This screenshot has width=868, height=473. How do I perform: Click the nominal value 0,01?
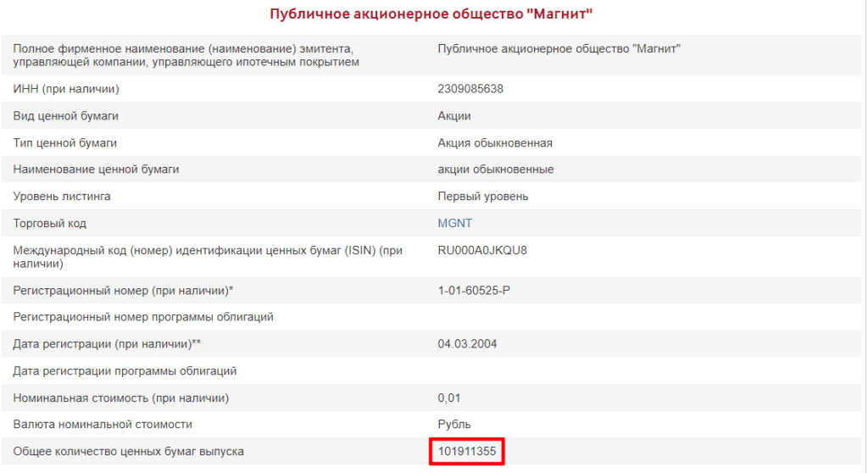pos(449,398)
